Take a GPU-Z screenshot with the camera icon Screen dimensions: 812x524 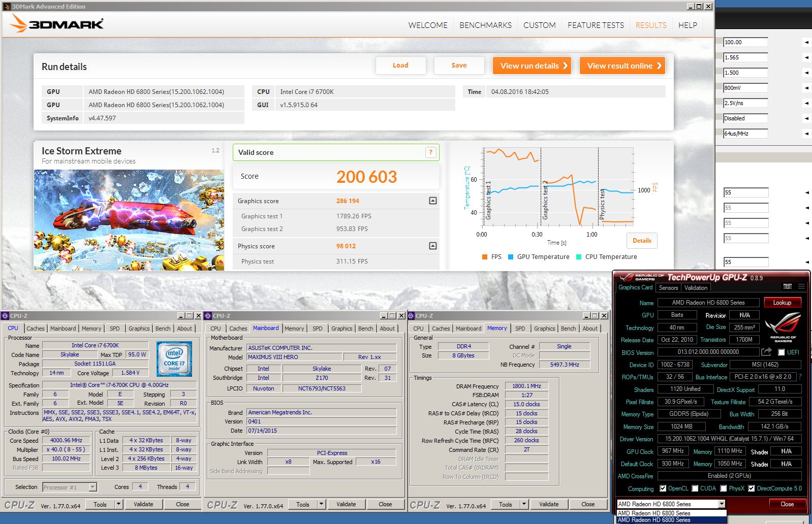[x=787, y=287]
